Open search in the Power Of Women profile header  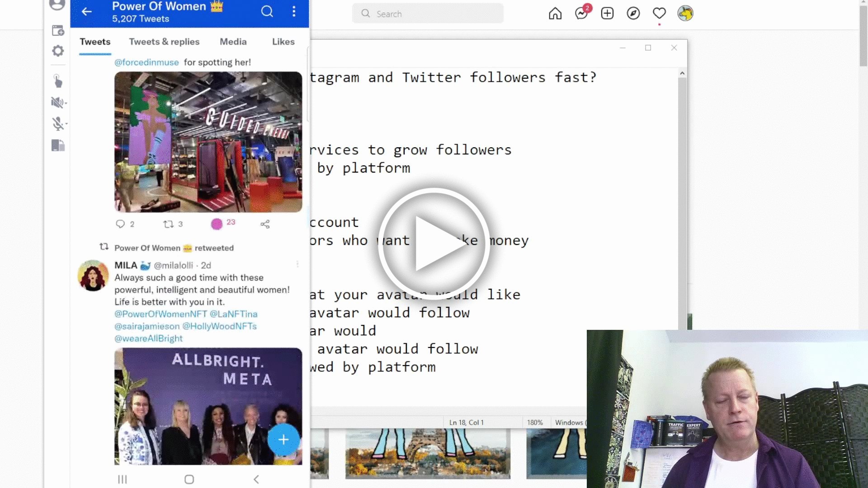click(267, 11)
